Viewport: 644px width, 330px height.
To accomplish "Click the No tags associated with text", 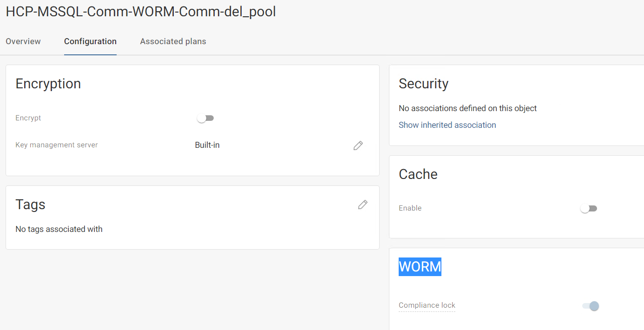I will point(59,229).
